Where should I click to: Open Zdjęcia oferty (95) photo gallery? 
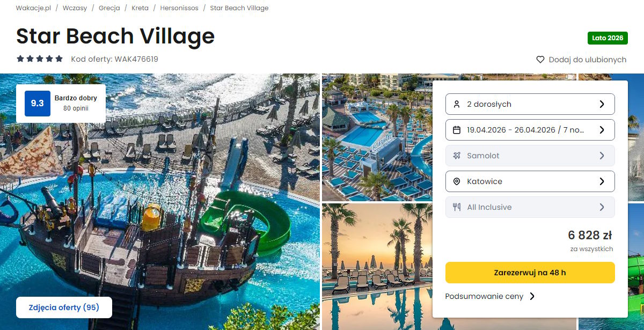[64, 307]
